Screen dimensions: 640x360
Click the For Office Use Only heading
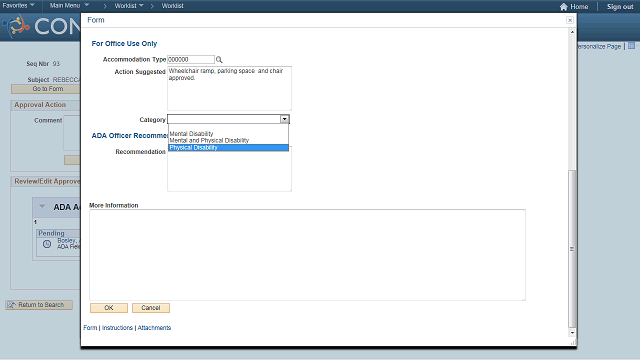point(124,44)
